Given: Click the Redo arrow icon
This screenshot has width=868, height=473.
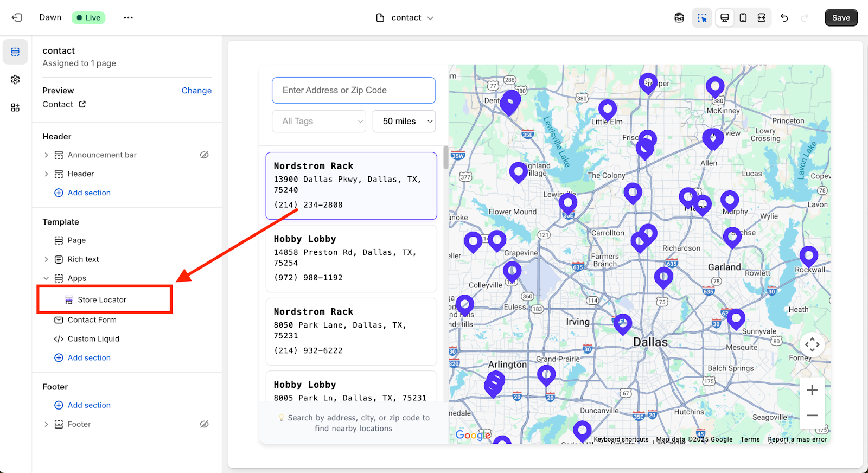Looking at the screenshot, I should point(805,18).
